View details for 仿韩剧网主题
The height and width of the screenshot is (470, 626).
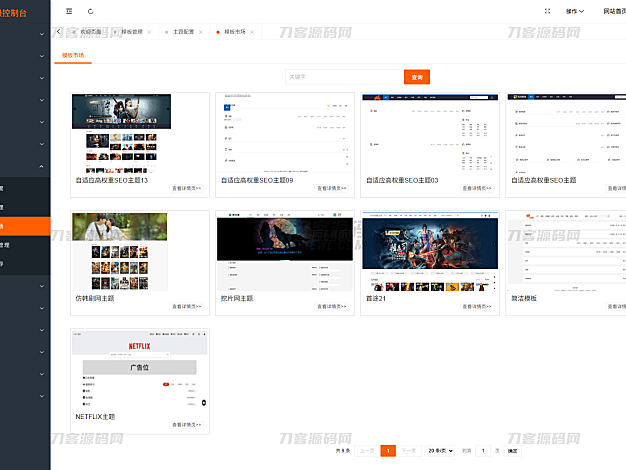[x=188, y=306]
